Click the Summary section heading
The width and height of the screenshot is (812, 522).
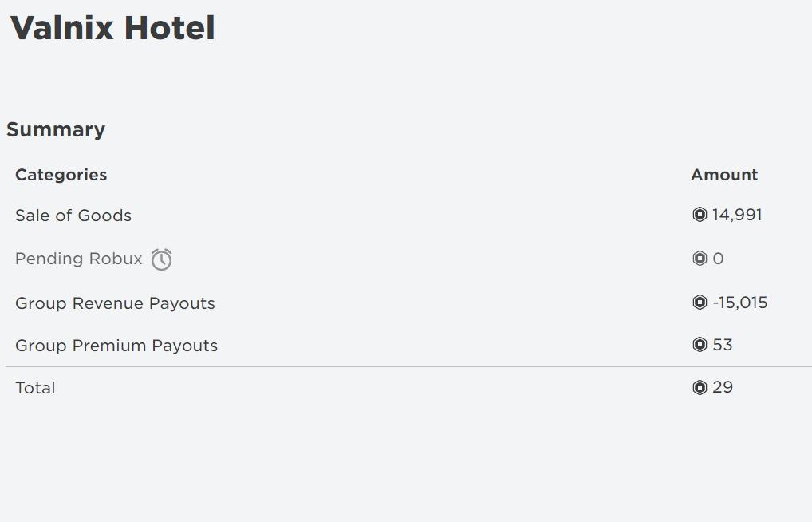pos(56,129)
